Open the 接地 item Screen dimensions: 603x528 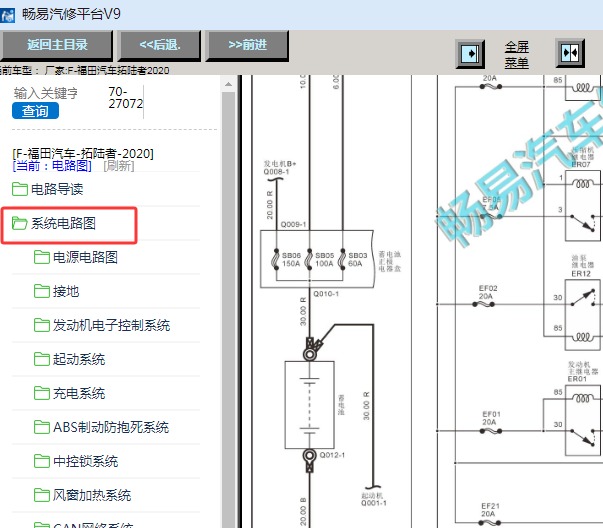(66, 291)
